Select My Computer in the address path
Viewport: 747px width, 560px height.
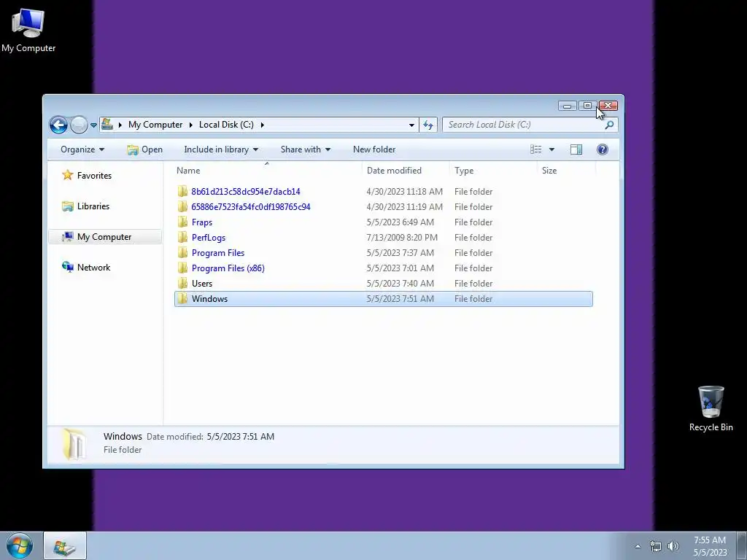point(155,125)
